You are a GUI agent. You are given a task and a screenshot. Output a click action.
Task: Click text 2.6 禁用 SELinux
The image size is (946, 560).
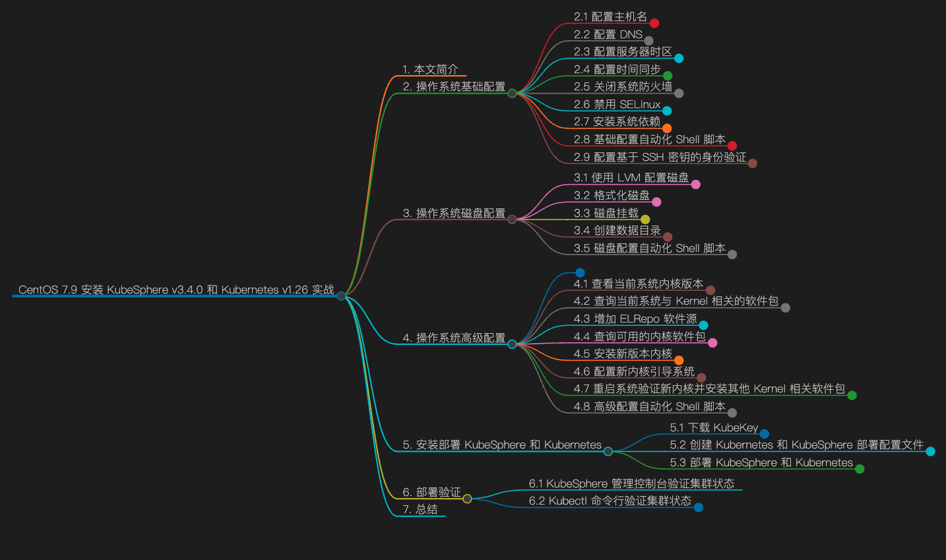[x=617, y=104]
